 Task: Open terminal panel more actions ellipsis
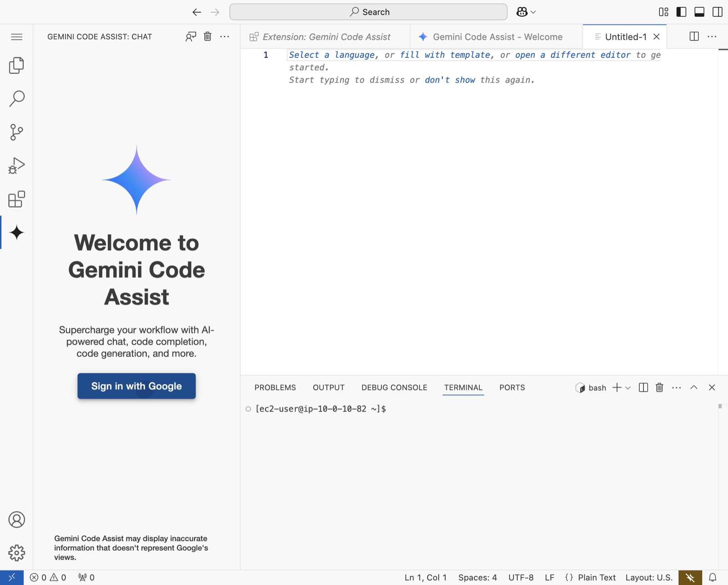(677, 387)
